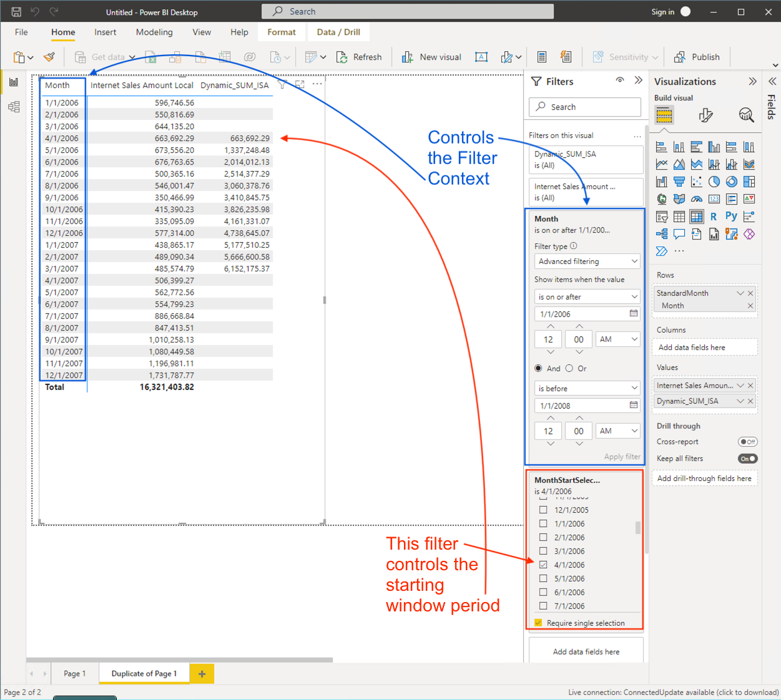Select the Or radio button
781x700 pixels.
569,368
